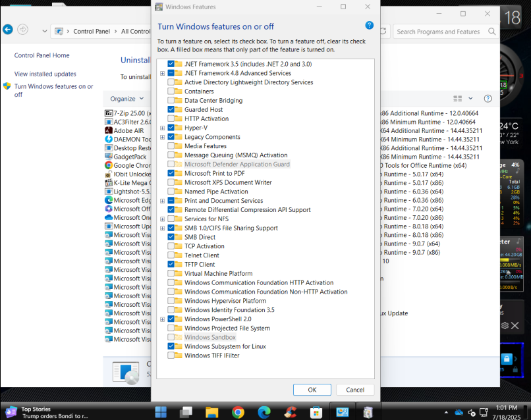This screenshot has width=531, height=420.
Task: Select the Adobe AIR program icon
Action: point(109,130)
